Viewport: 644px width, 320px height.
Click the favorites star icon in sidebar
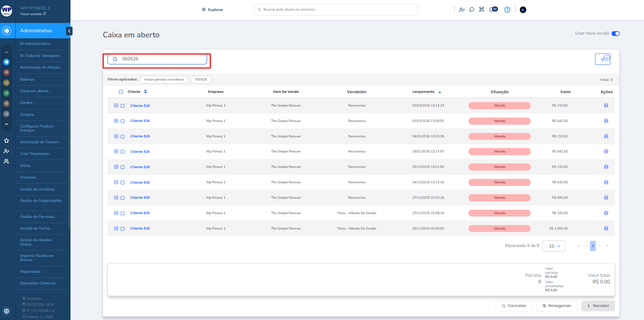point(7,141)
